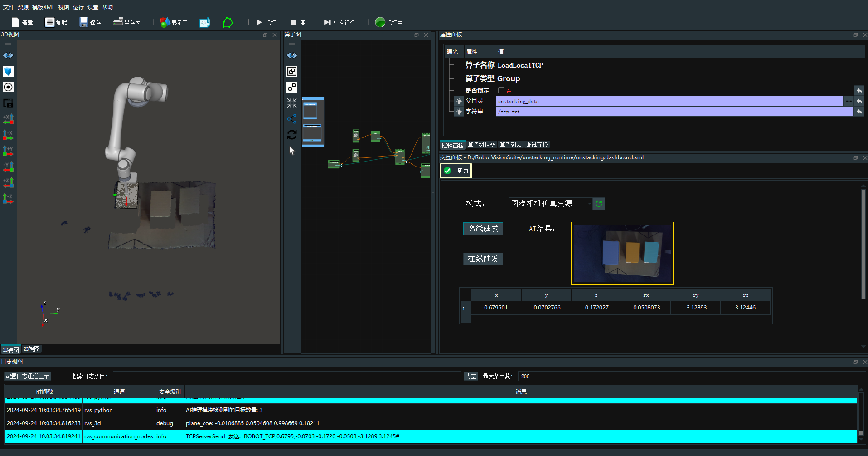Set 3D view to +X axis orientation
This screenshot has height=456, width=868.
[x=8, y=119]
